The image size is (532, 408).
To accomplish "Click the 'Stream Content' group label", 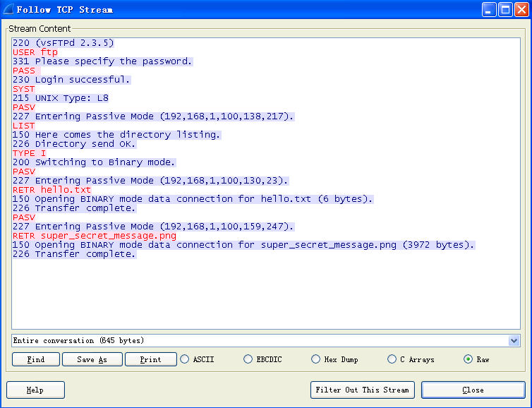I will (40, 28).
